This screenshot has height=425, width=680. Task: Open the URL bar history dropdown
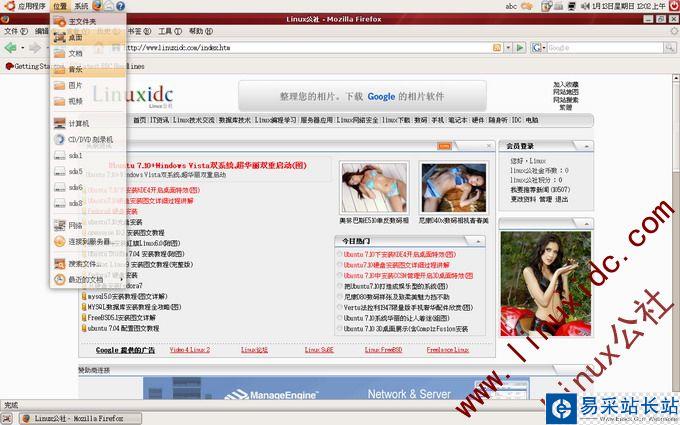[x=508, y=47]
